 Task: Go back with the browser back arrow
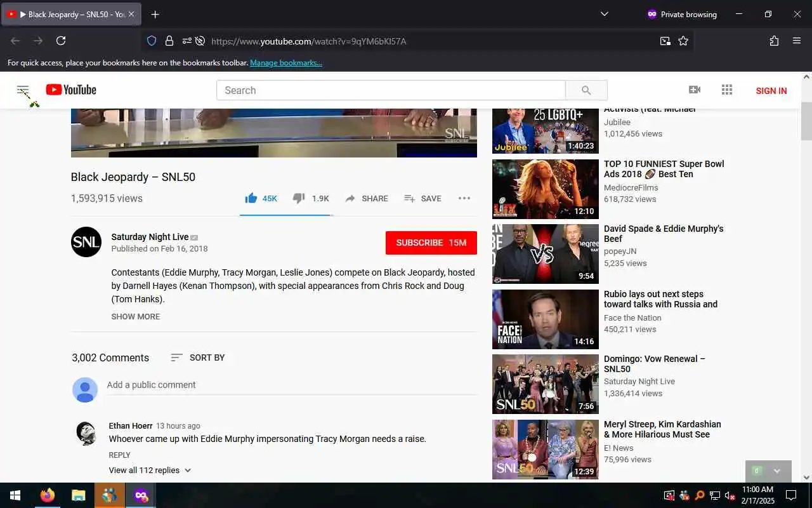click(x=15, y=41)
